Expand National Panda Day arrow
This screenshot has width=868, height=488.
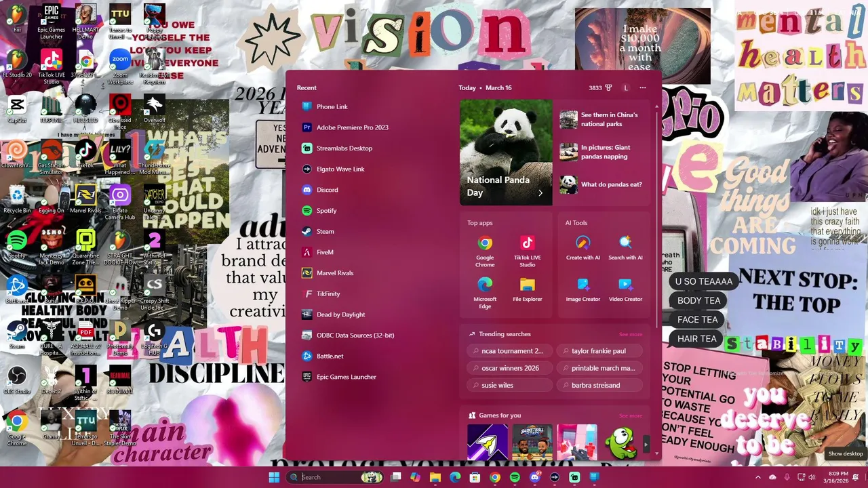pyautogui.click(x=540, y=193)
